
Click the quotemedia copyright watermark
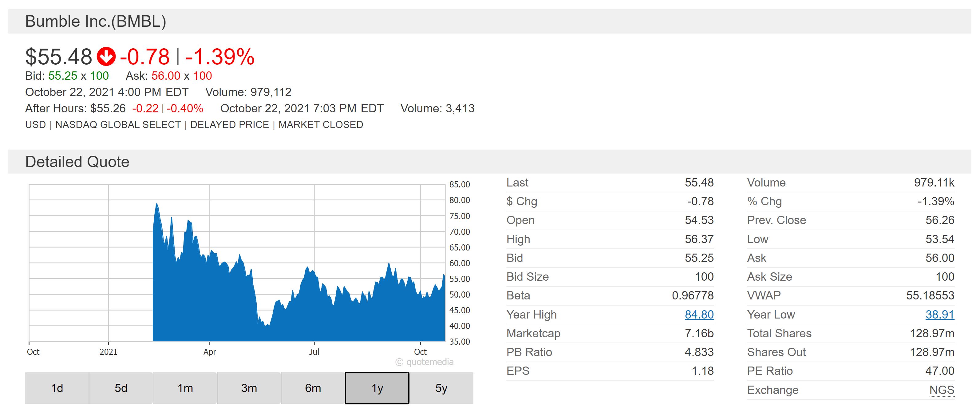coord(425,362)
